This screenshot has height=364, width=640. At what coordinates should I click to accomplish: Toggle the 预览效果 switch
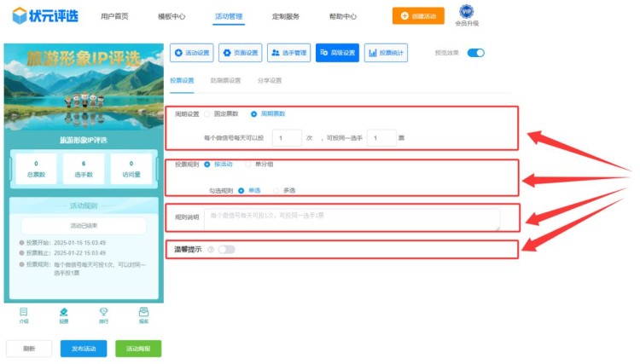475,53
